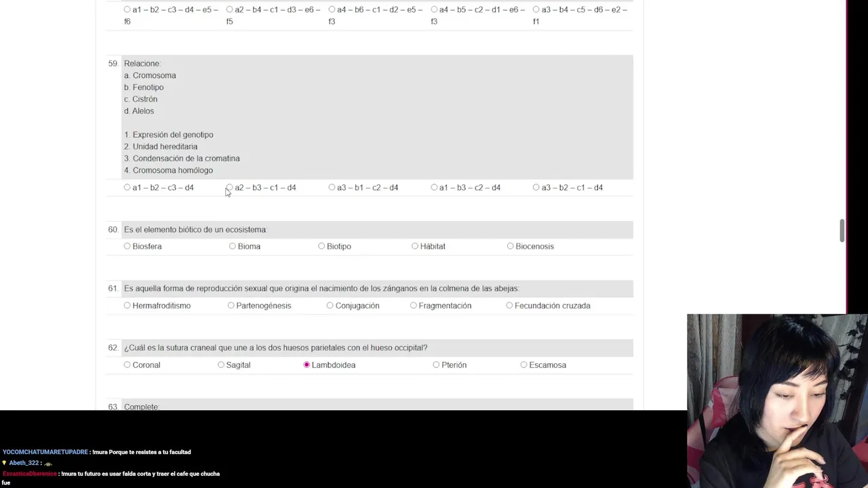The image size is (868, 488).
Task: Click question 61 text about zánganos
Action: pos(321,289)
